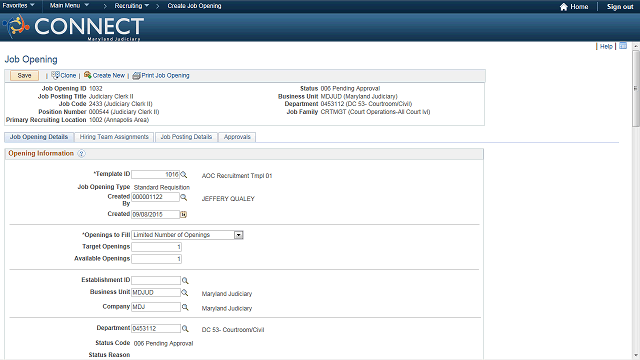Click the 'Standard Requisition' text
The image size is (640, 360).
pyautogui.click(x=162, y=187)
